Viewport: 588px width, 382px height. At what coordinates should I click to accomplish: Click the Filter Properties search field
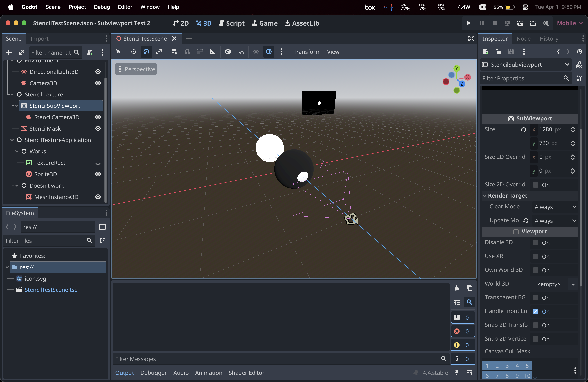(526, 78)
